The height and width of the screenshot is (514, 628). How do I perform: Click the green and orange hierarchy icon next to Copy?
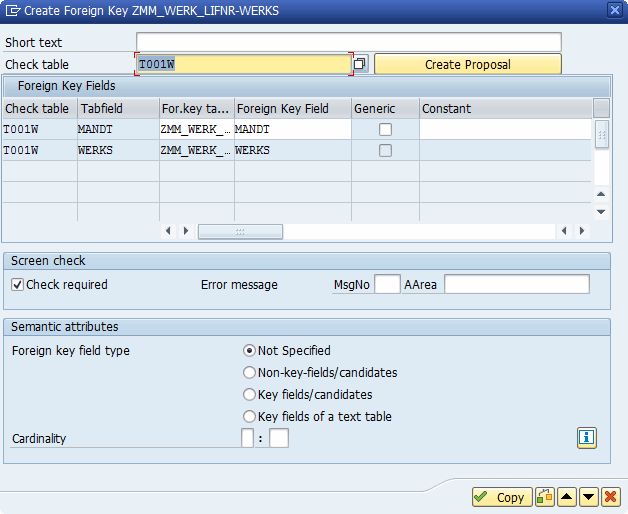545,497
